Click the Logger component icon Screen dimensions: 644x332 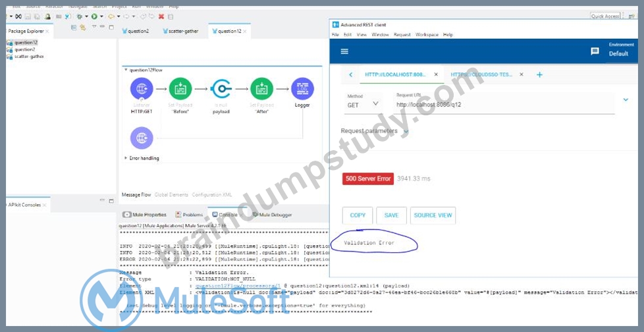[x=302, y=89]
